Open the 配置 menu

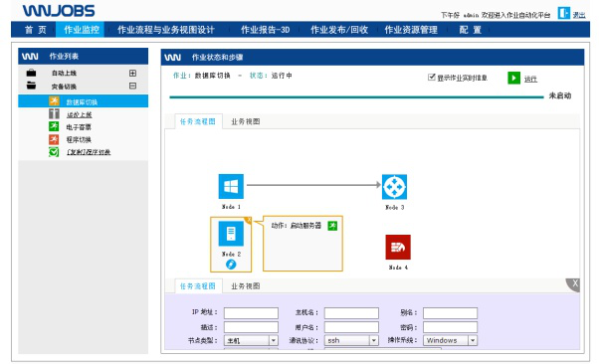click(470, 30)
